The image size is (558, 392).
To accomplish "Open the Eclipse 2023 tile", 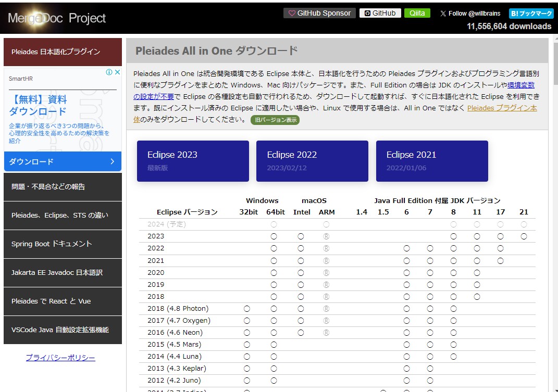I will point(193,161).
